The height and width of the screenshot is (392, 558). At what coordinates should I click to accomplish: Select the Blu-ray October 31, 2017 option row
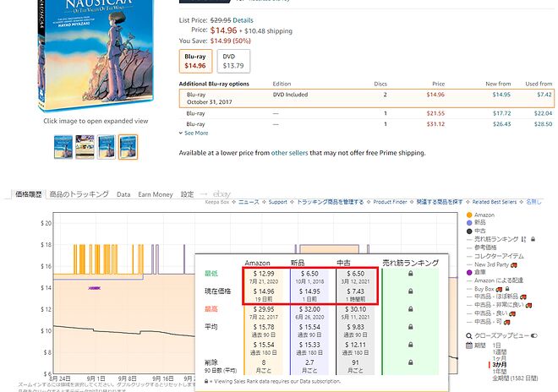[x=367, y=98]
